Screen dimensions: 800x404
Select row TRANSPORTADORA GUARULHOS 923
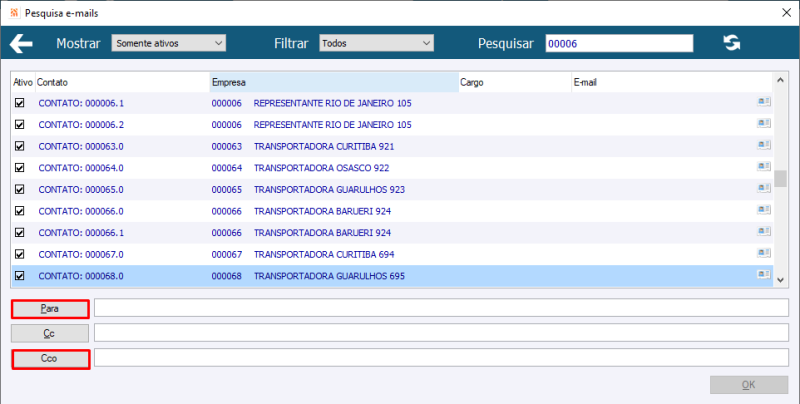[392, 190]
